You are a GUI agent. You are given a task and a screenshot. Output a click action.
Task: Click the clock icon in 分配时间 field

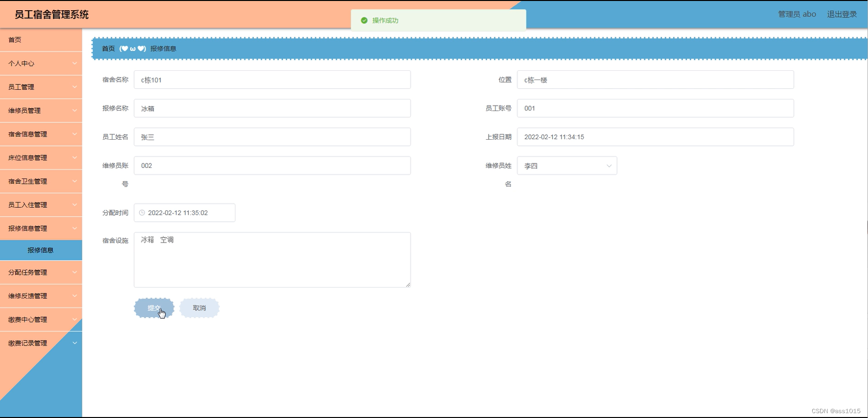[x=142, y=213]
